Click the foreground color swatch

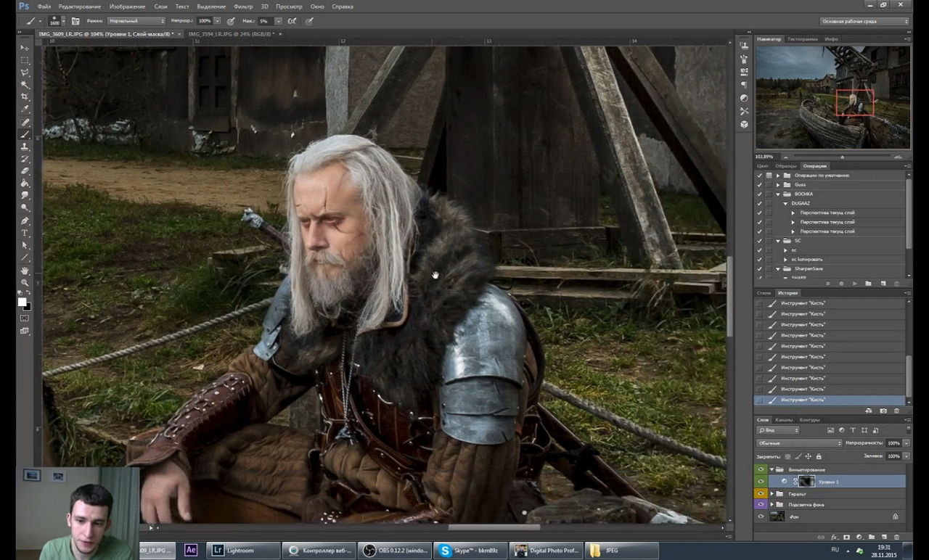[22, 302]
